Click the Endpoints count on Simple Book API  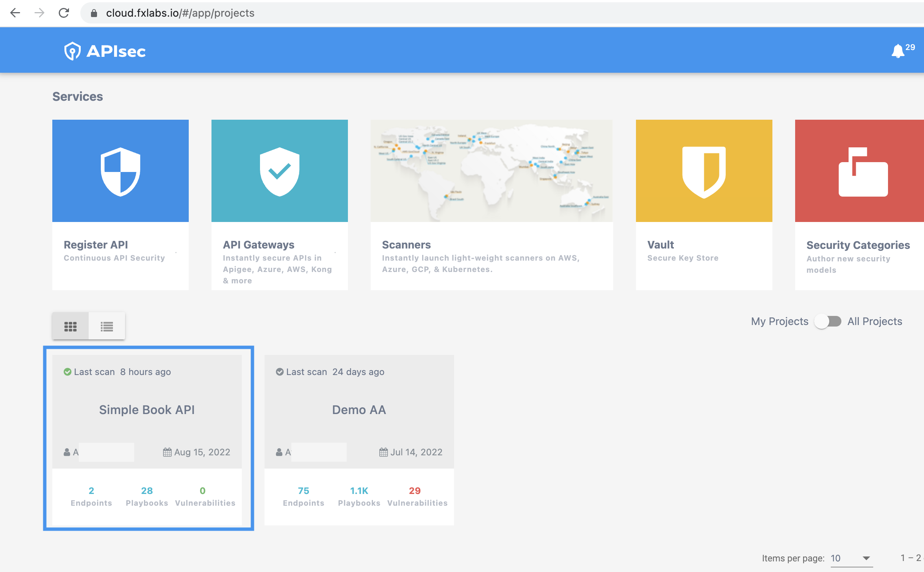pyautogui.click(x=91, y=491)
